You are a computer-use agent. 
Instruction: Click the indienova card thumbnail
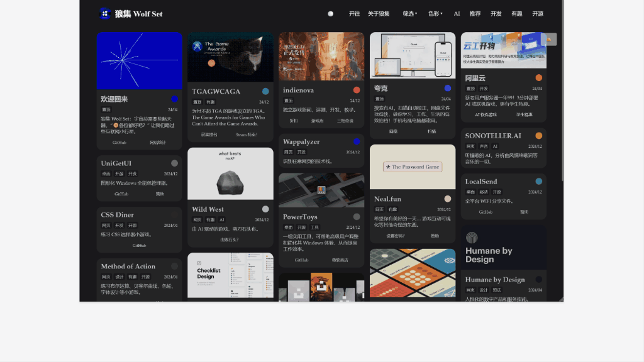[x=321, y=56]
